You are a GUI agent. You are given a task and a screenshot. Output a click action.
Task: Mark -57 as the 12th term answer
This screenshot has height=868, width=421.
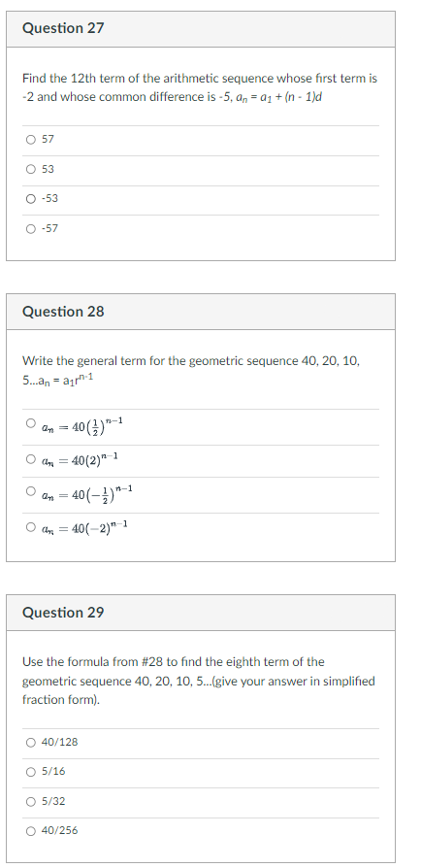point(30,228)
